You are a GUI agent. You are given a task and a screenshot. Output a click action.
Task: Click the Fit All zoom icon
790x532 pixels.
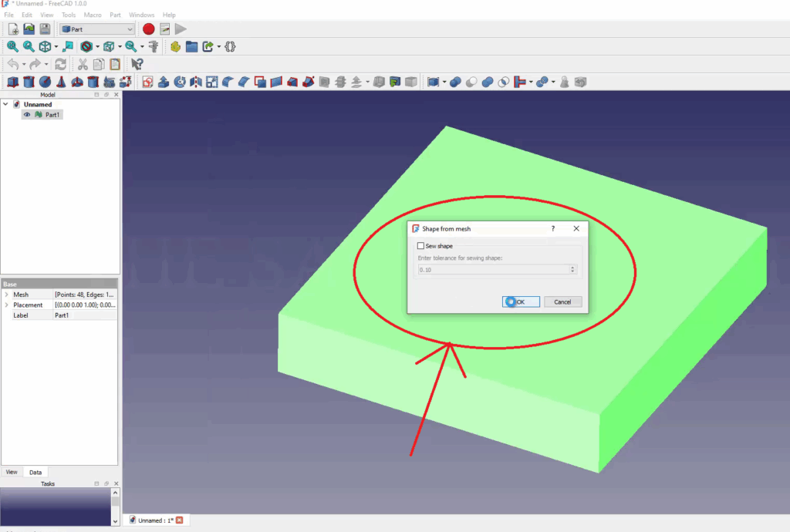tap(12, 46)
